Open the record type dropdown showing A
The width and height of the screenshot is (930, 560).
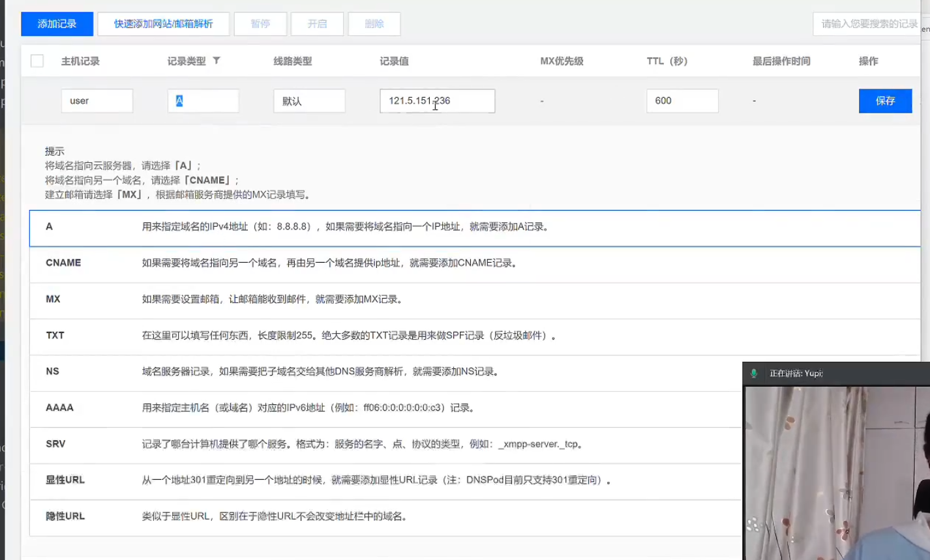coord(203,101)
